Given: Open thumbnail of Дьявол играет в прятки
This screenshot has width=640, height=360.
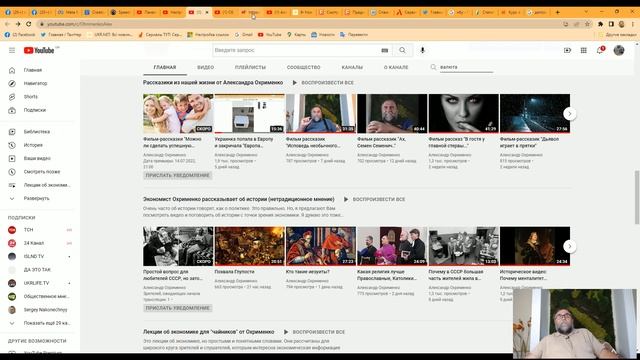Looking at the screenshot, I should pyautogui.click(x=535, y=113).
